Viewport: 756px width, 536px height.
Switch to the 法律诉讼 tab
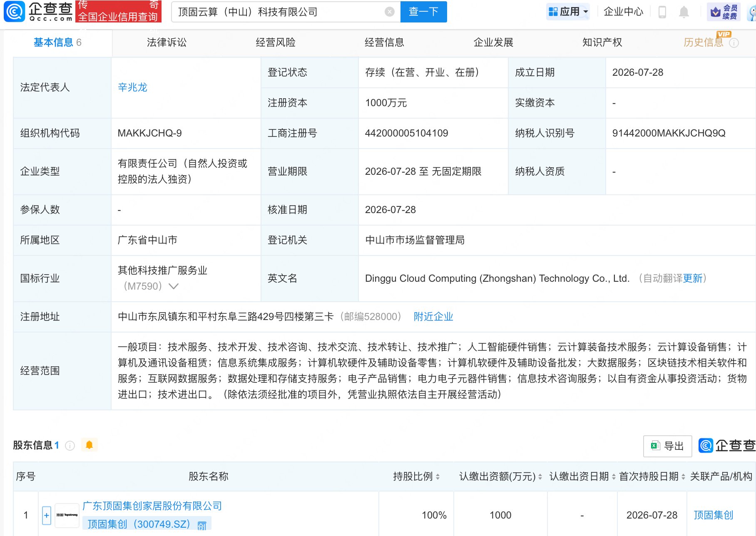[x=167, y=42]
